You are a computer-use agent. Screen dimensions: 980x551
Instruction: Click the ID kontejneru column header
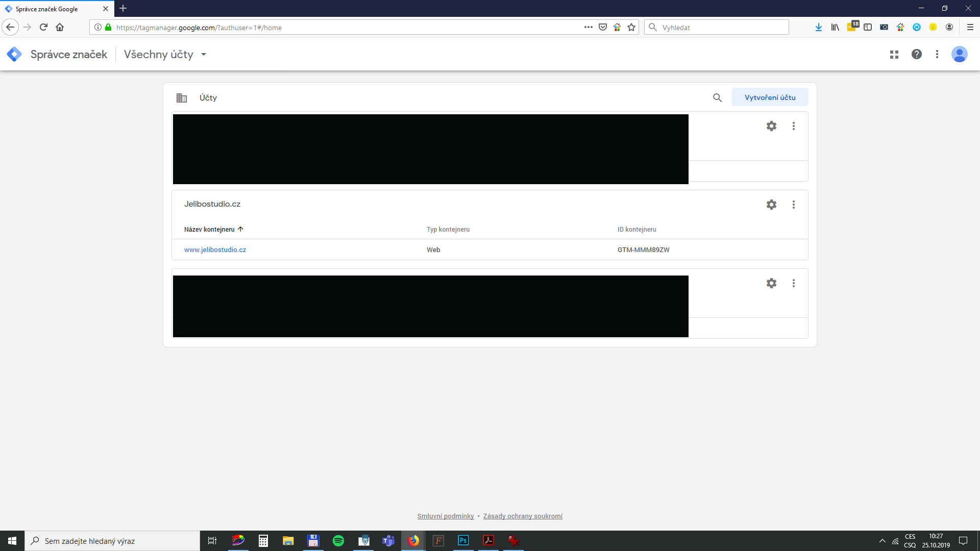tap(636, 229)
